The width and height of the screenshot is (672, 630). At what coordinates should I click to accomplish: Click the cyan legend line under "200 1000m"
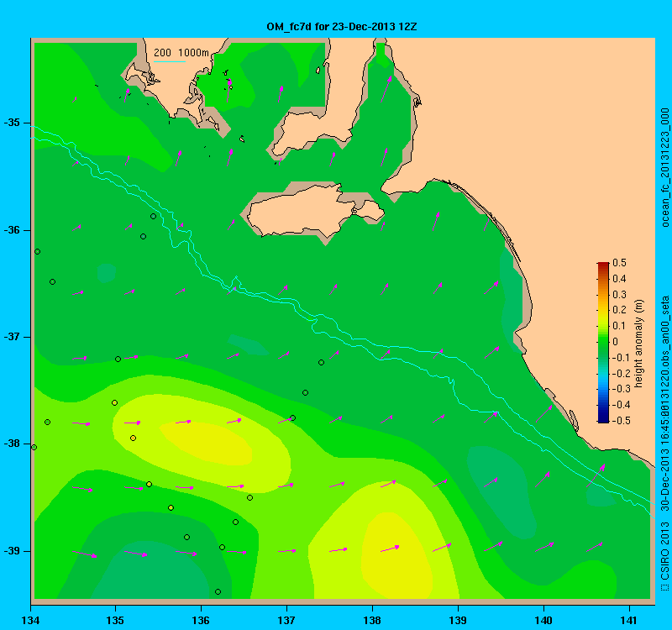(170, 61)
